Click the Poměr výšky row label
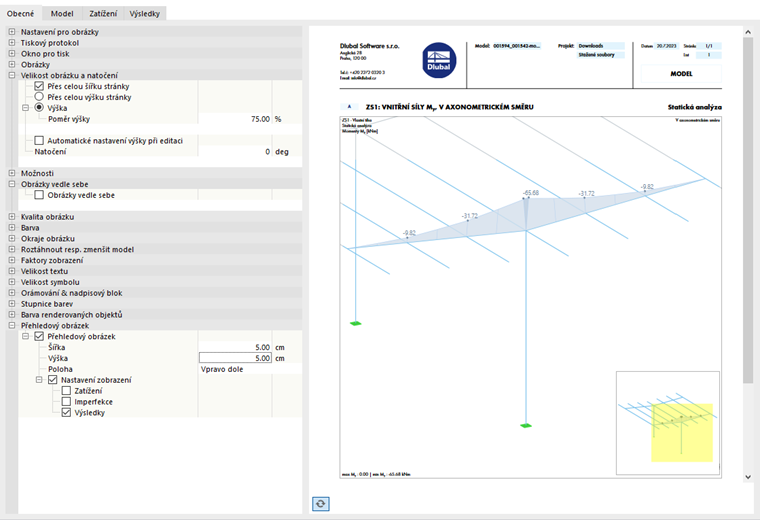Image resolution: width=760 pixels, height=520 pixels. [x=69, y=119]
